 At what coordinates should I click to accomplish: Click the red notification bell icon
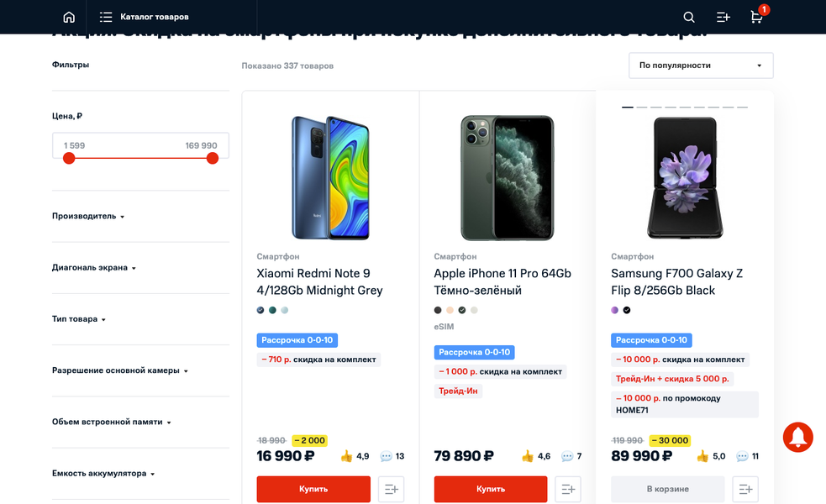[x=797, y=437]
